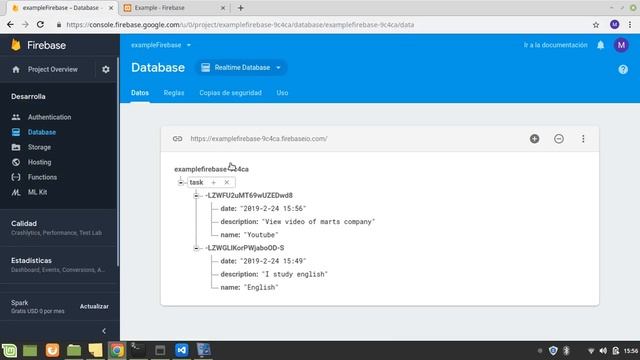Image resolution: width=640 pixels, height=360 pixels.
Task: Open exampleFirebase project dropdown
Action: (x=161, y=45)
